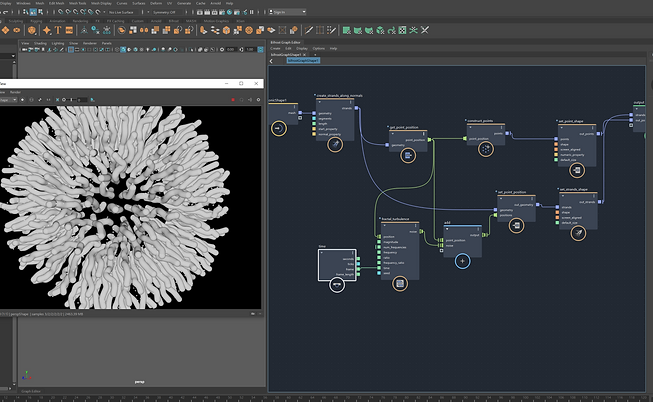Click the add node plus icon
Viewport: 653px width, 402px height.
[x=462, y=261]
